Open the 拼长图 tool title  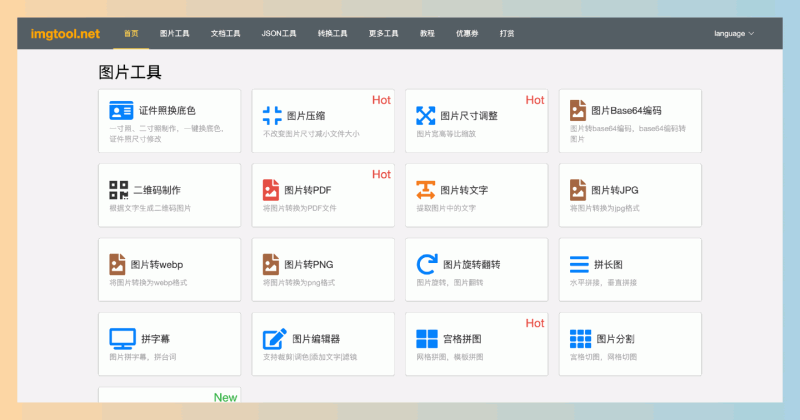coord(608,264)
